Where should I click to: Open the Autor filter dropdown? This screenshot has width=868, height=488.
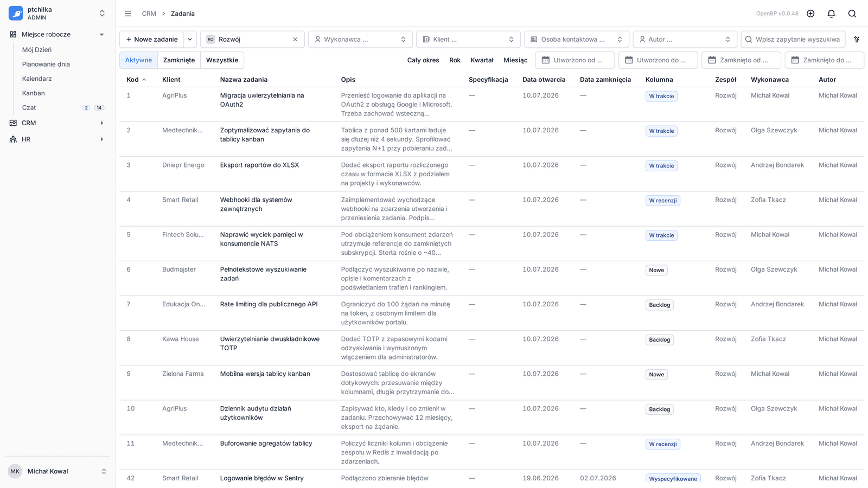point(685,39)
